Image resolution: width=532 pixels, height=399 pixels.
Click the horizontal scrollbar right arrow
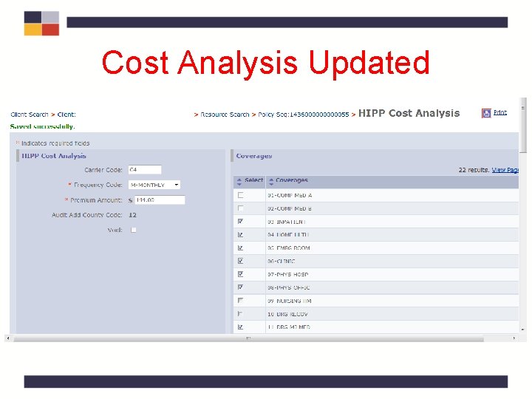[514, 338]
